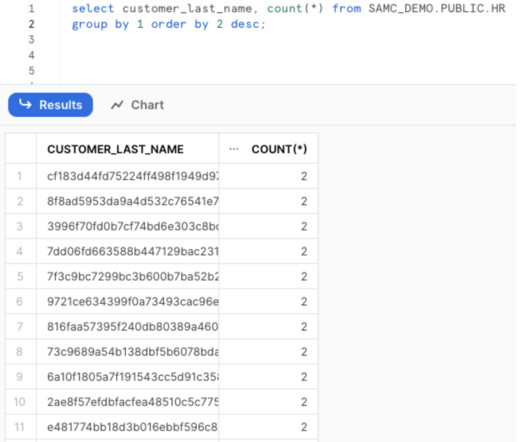Click editor line number 3
530x442 pixels.
(x=31, y=40)
